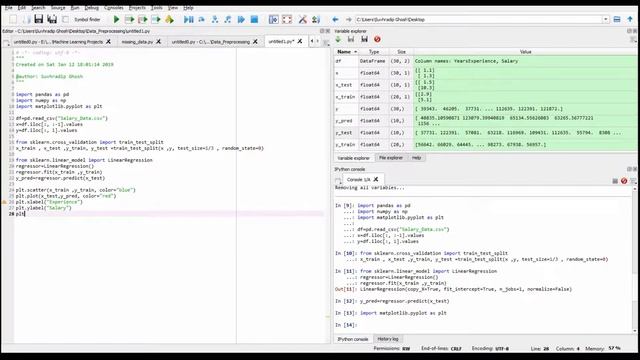Click the green Import data icon
640x360 pixels.
point(338,39)
